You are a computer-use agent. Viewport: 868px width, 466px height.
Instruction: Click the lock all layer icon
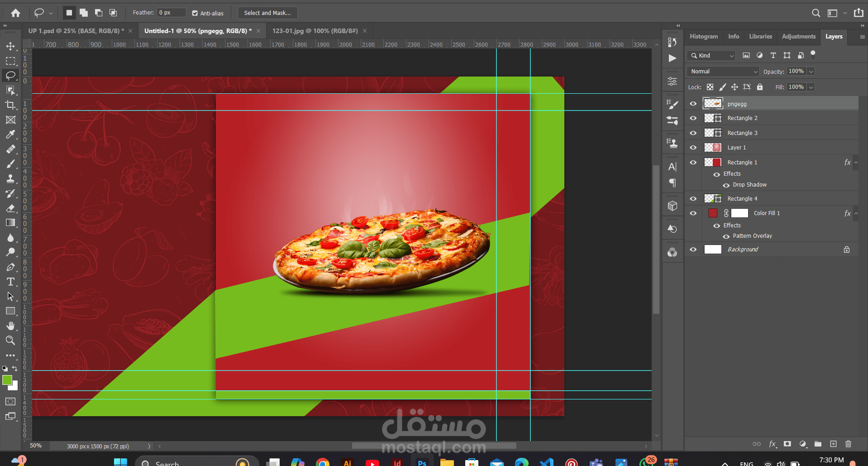(760, 87)
